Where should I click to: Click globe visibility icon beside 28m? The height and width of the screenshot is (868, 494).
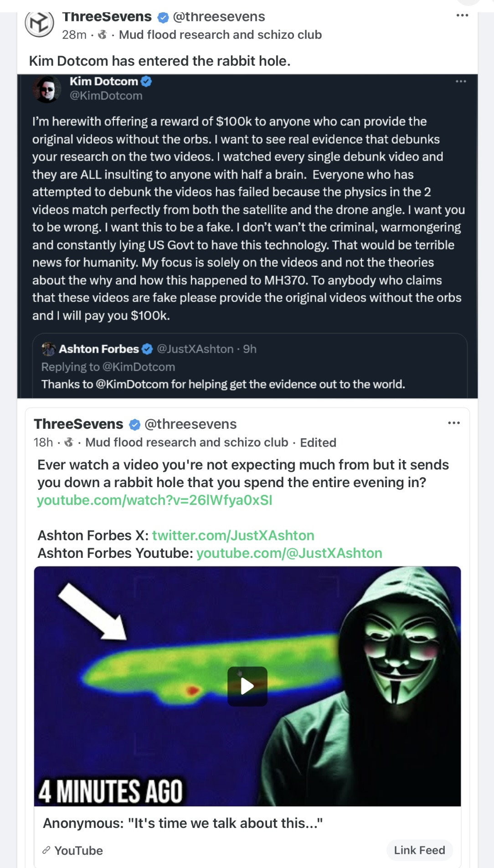(x=103, y=35)
